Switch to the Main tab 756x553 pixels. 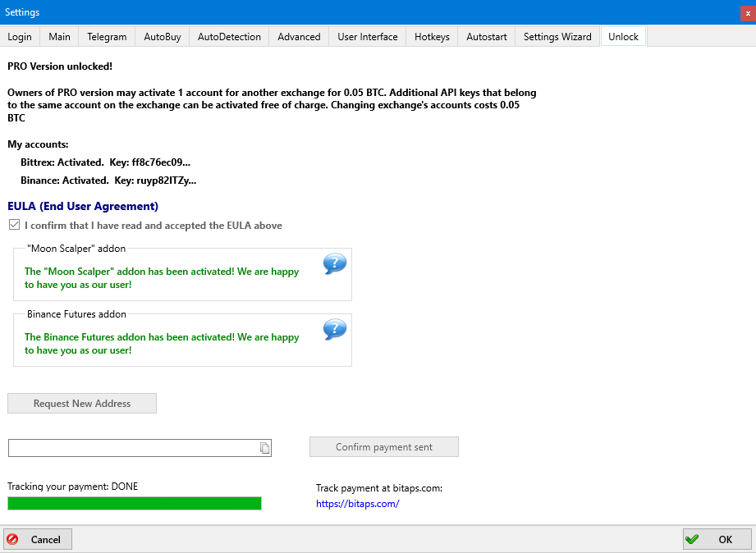coord(59,37)
